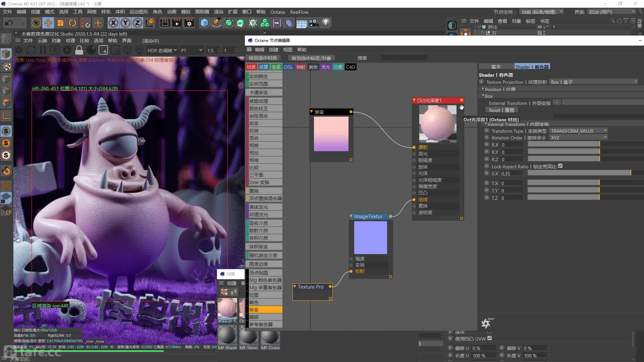Click Render View clapperboard icon

pyautogui.click(x=165, y=23)
